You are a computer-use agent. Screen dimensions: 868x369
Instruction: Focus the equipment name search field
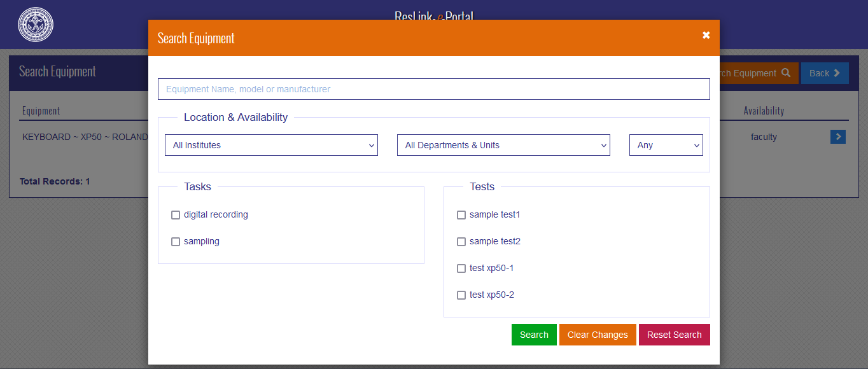click(x=433, y=89)
